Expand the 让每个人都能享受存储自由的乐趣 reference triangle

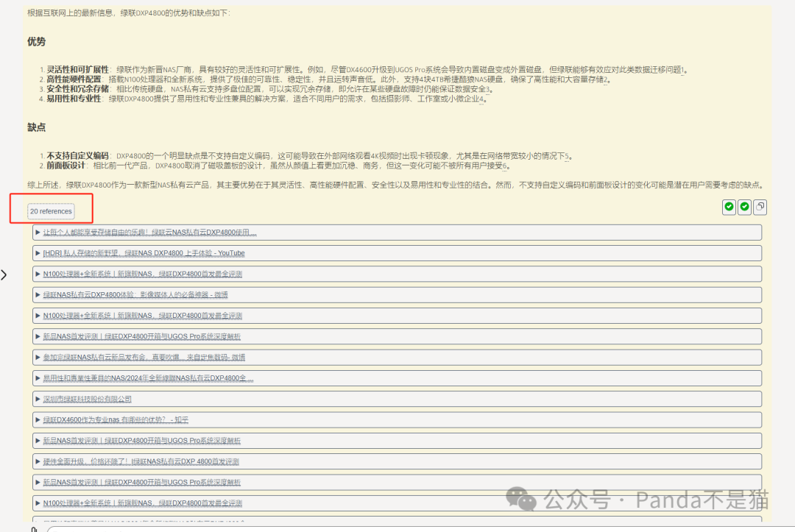38,233
